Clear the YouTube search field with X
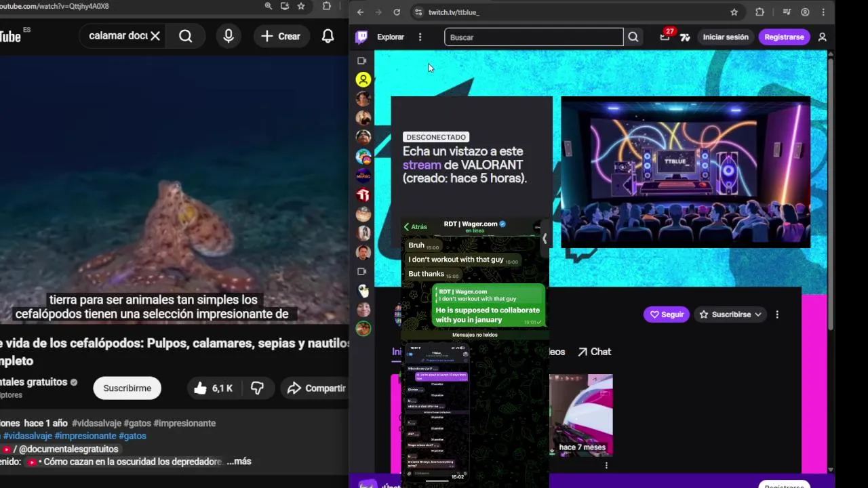This screenshot has height=488, width=868. pos(155,36)
